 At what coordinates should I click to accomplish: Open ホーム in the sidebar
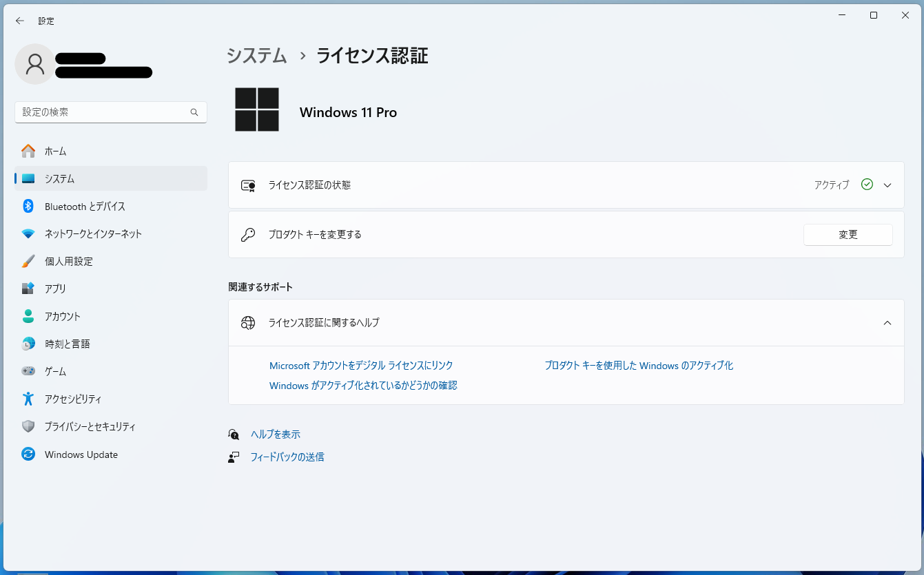click(111, 151)
